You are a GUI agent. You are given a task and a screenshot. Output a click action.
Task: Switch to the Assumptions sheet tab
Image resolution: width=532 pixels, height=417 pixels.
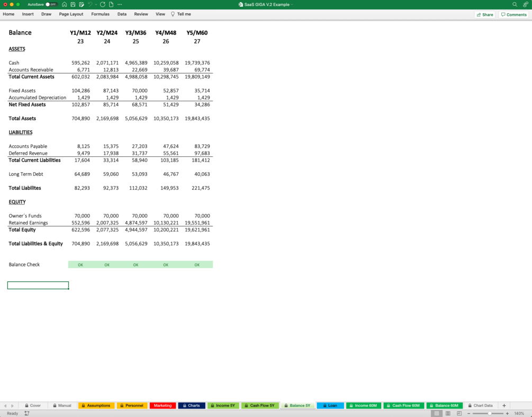click(96, 405)
